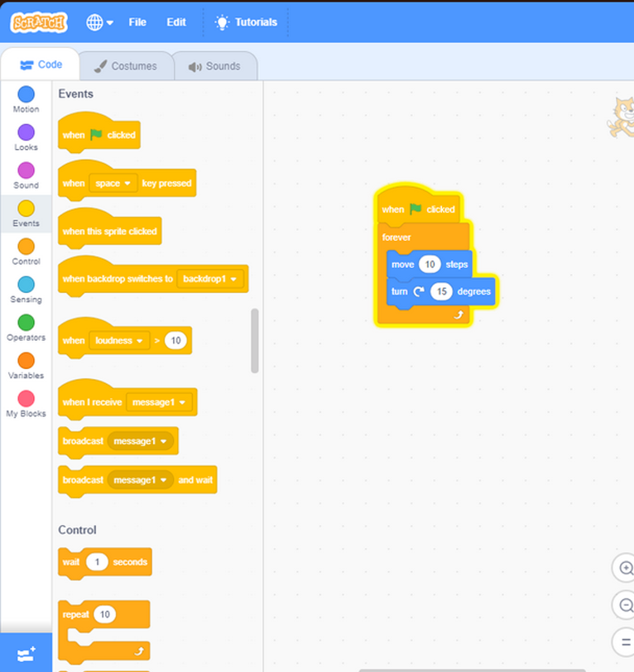Select the Control block category
Viewport: 634px width, 672px height.
coord(26,252)
